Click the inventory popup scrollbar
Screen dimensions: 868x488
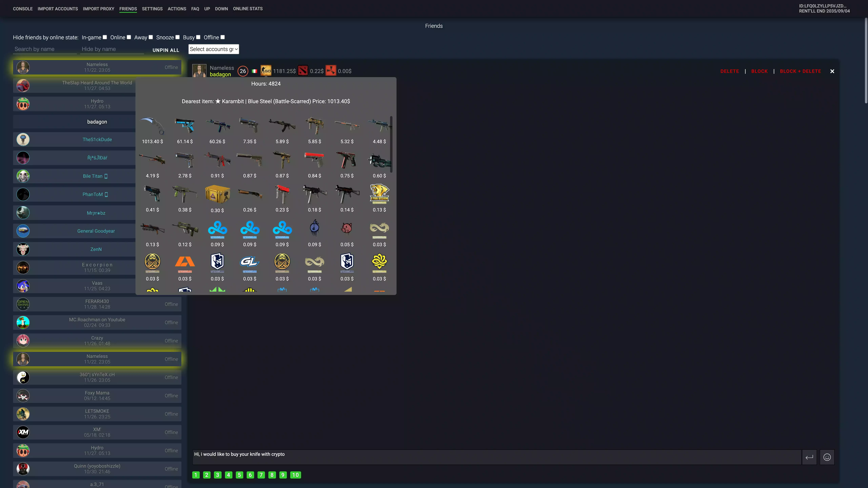pos(391,144)
